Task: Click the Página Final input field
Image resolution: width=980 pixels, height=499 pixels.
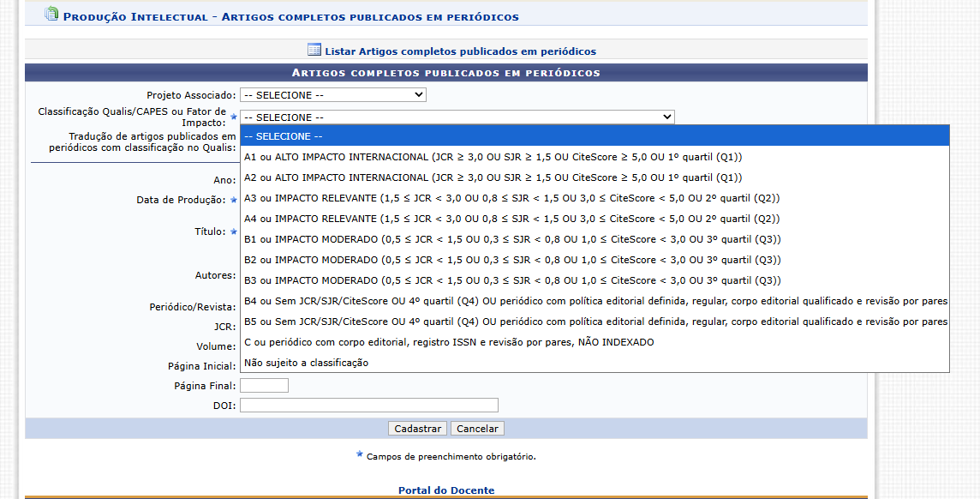Action: tap(265, 385)
